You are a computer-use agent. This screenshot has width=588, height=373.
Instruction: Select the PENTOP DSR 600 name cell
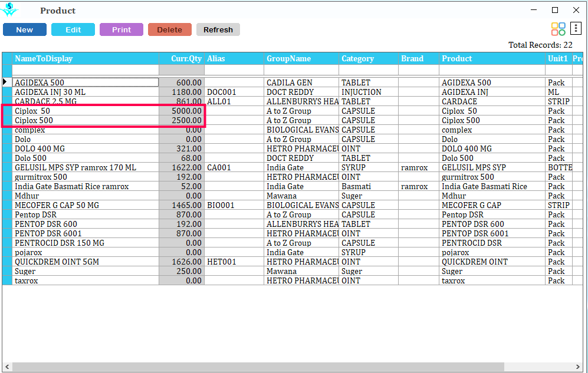point(86,224)
